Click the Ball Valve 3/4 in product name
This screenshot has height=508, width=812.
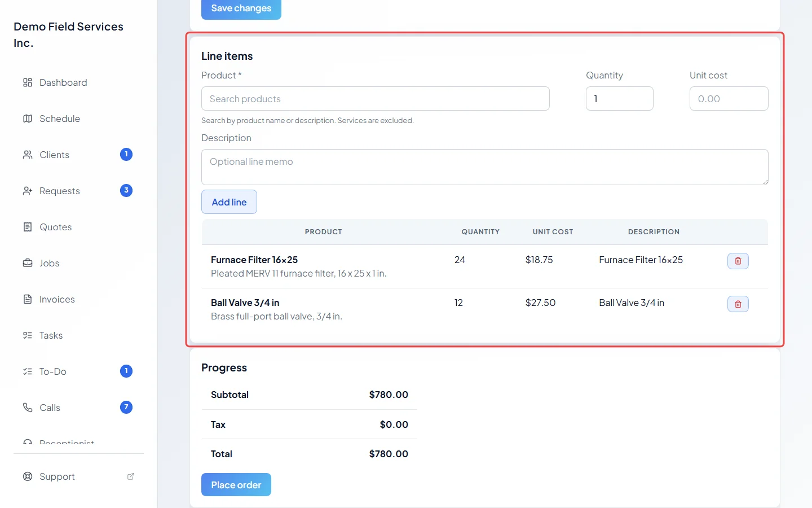point(245,303)
